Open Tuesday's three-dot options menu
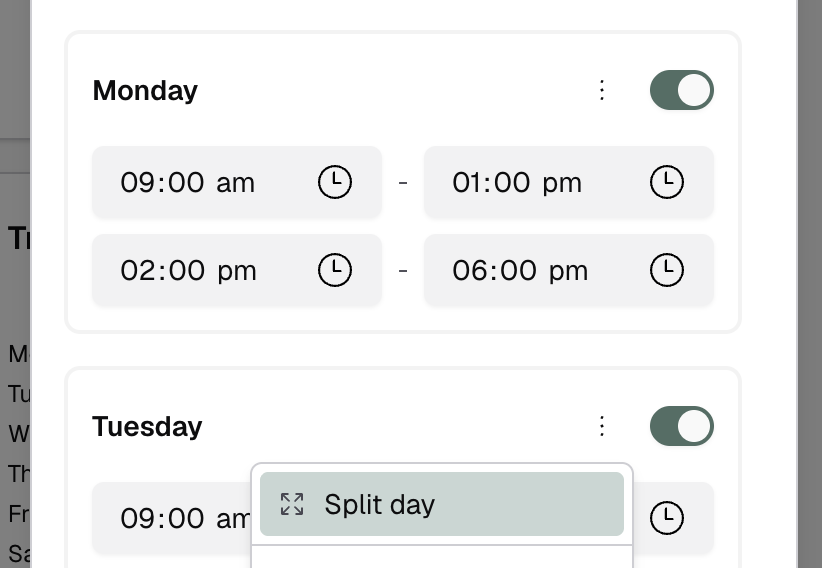Viewport: 822px width, 568px height. click(602, 426)
